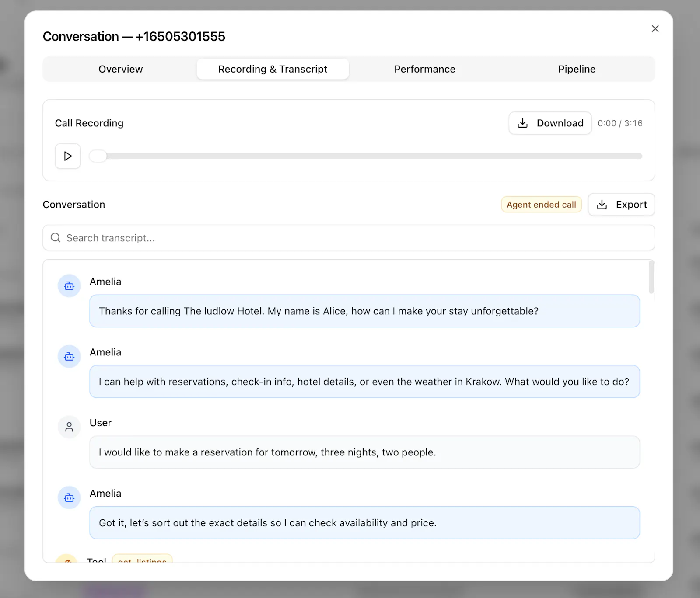Click the Conversation section heading above search
The width and height of the screenshot is (700, 598).
[74, 205]
